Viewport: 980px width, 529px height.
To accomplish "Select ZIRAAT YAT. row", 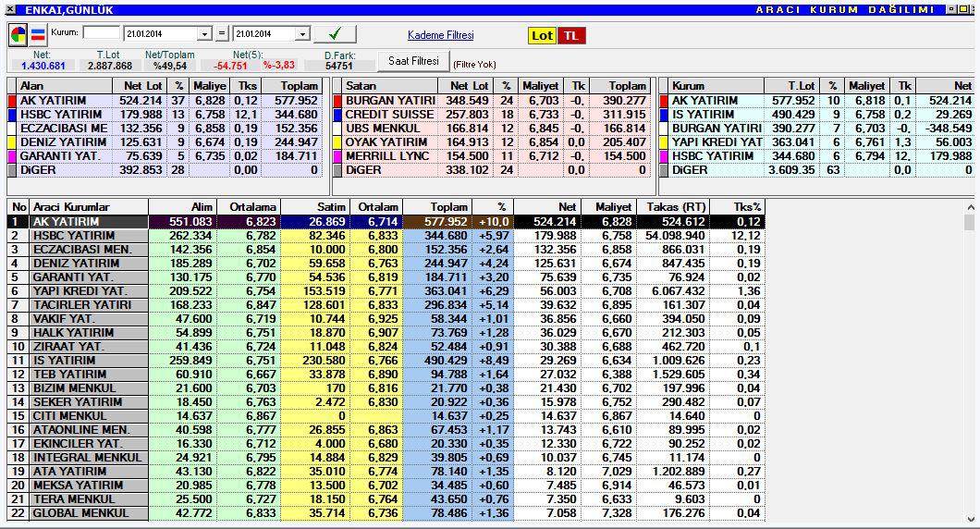I will [386, 347].
